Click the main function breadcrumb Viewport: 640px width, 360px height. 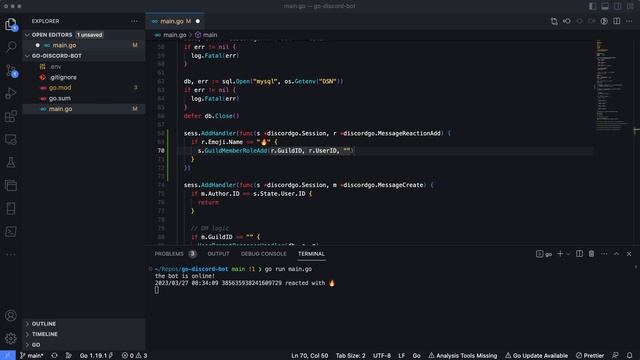206,35
